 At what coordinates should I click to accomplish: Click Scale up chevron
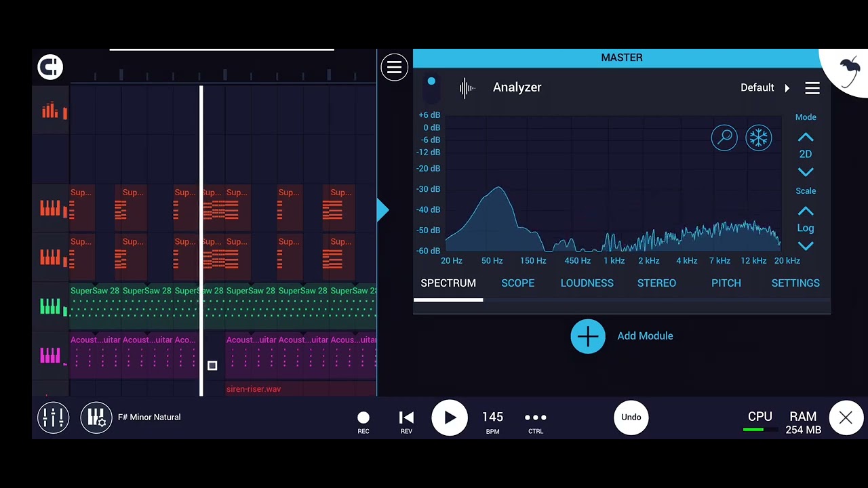(x=806, y=211)
